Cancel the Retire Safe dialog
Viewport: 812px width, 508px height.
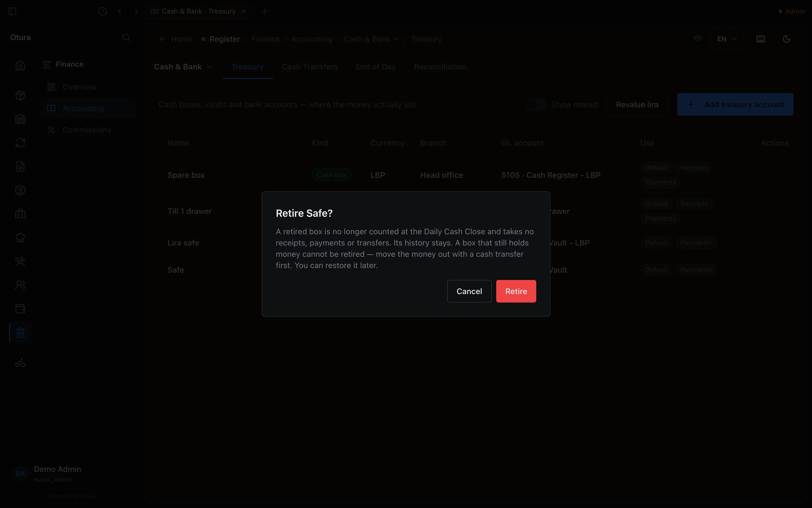point(469,291)
